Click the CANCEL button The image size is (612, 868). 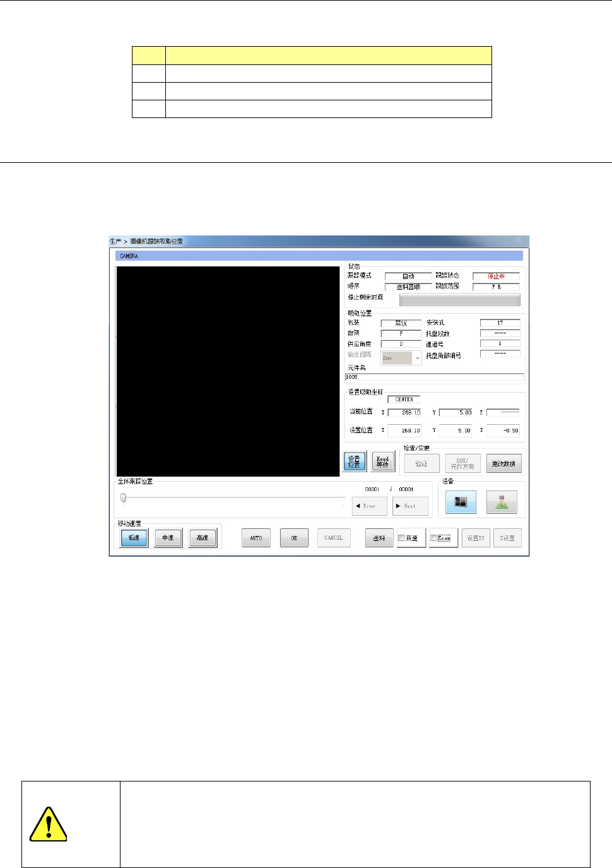[x=333, y=538]
